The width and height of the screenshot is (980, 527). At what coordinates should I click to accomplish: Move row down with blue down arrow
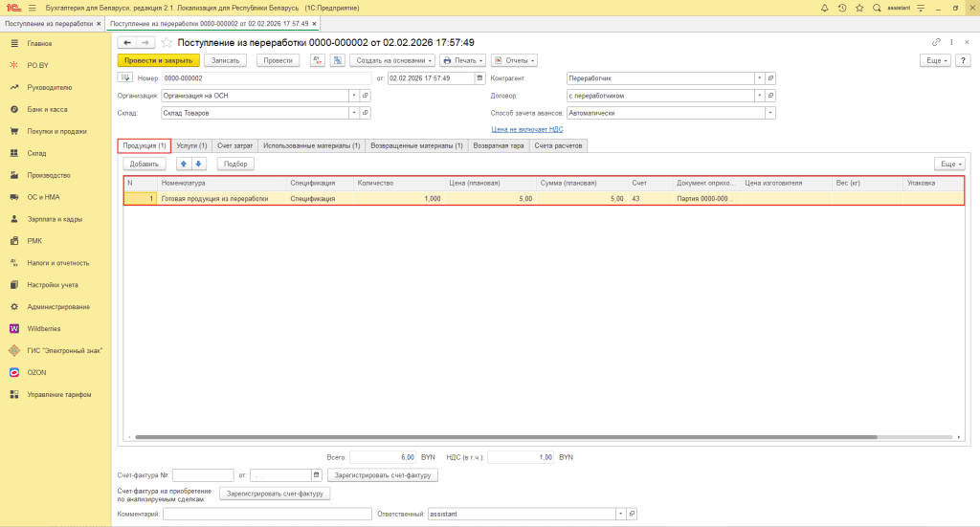click(x=199, y=164)
